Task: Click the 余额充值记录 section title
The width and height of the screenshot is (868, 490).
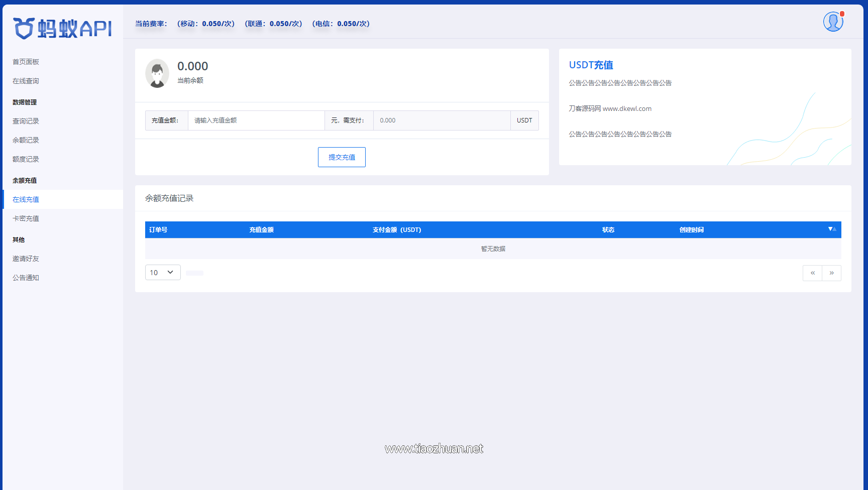Action: (169, 198)
